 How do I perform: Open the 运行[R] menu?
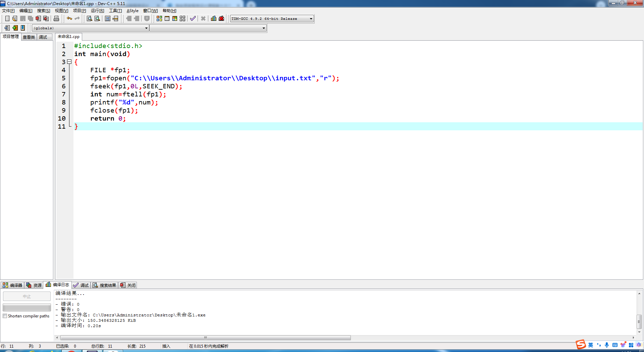(x=97, y=11)
